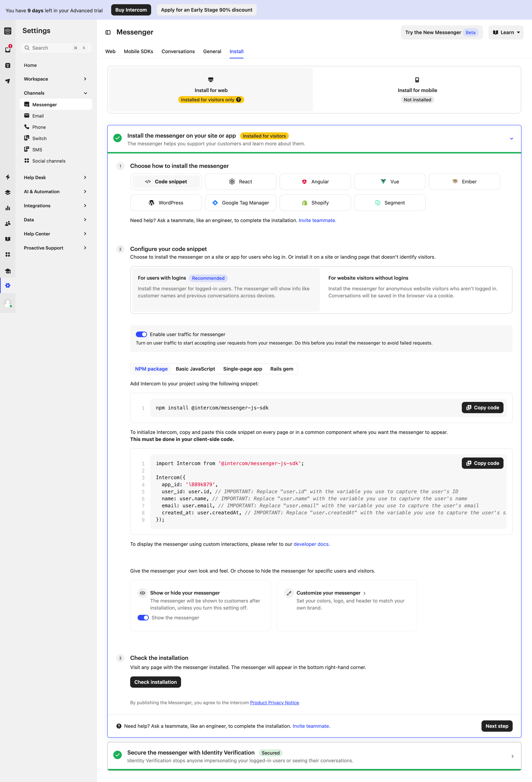Click the Check installation button

(156, 682)
